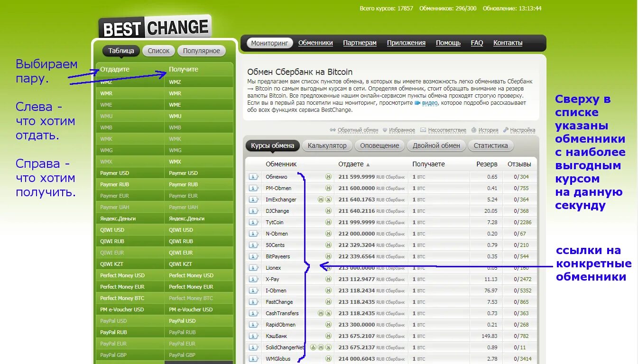Open the Обменио exchanger link
The width and height of the screenshot is (638, 364).
tap(277, 177)
